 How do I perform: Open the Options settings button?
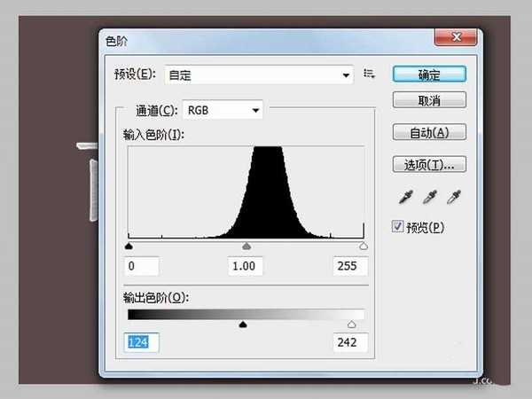(429, 164)
